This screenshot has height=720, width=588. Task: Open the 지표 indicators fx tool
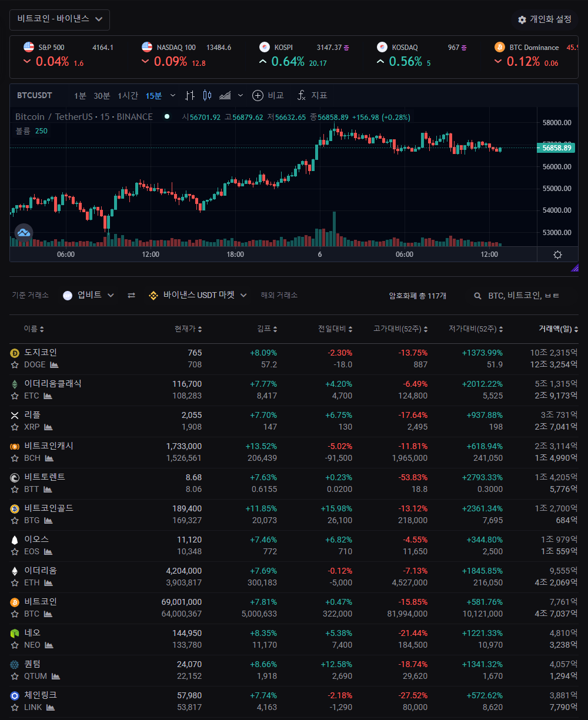coord(312,95)
